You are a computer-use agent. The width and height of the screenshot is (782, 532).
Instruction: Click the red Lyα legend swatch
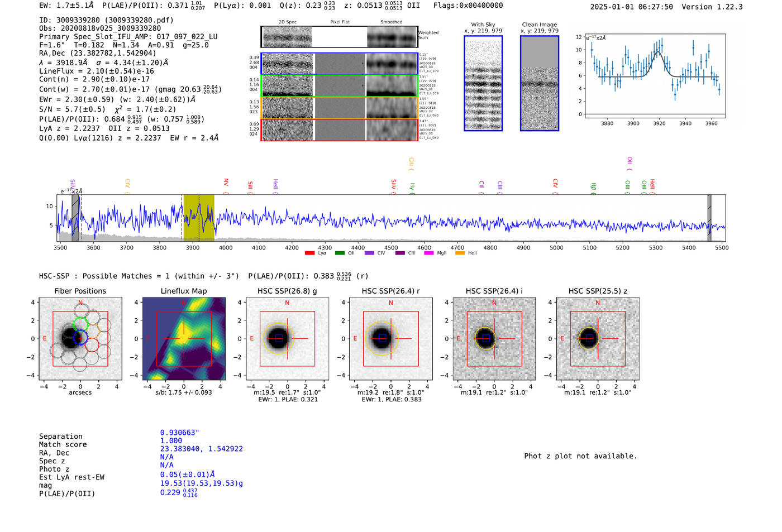[309, 253]
